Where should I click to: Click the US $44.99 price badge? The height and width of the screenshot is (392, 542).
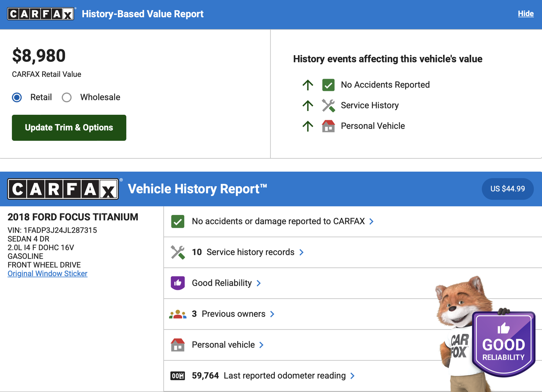pyautogui.click(x=507, y=189)
